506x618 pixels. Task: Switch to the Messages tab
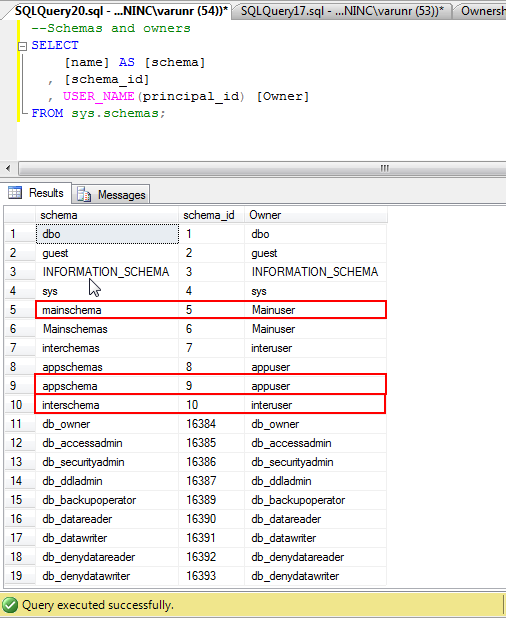(111, 194)
